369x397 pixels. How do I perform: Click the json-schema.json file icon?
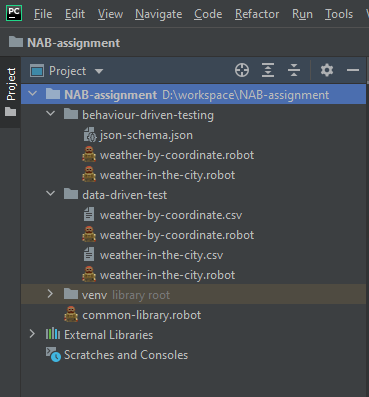pyautogui.click(x=89, y=135)
